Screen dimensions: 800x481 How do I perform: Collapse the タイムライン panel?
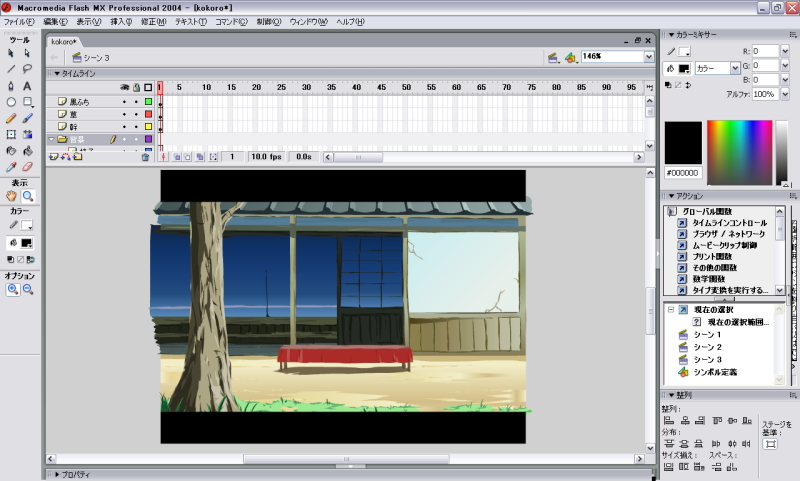pyautogui.click(x=57, y=74)
